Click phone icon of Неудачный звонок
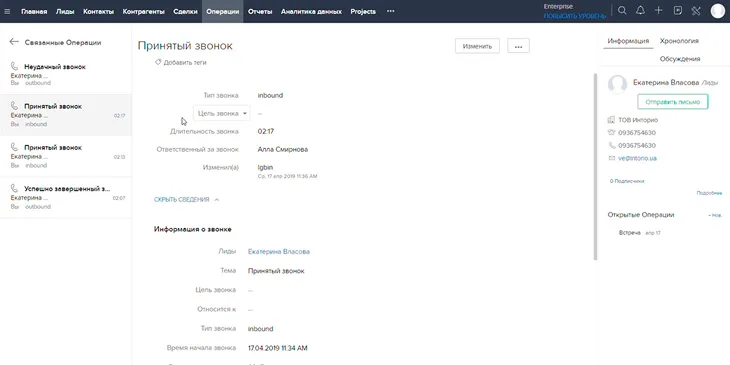The height and width of the screenshot is (365, 730). (x=14, y=67)
